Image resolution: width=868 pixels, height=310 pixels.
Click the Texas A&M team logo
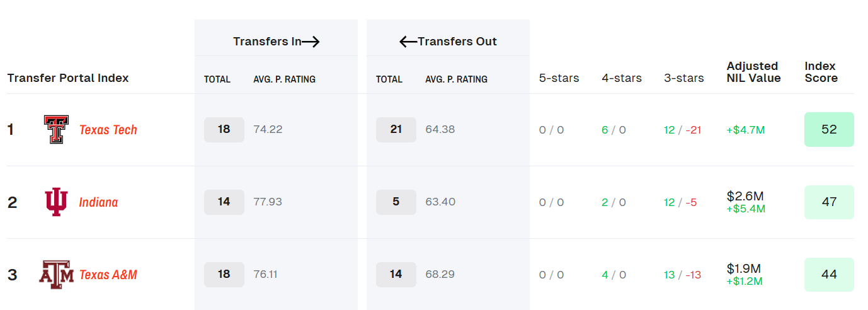click(x=56, y=275)
